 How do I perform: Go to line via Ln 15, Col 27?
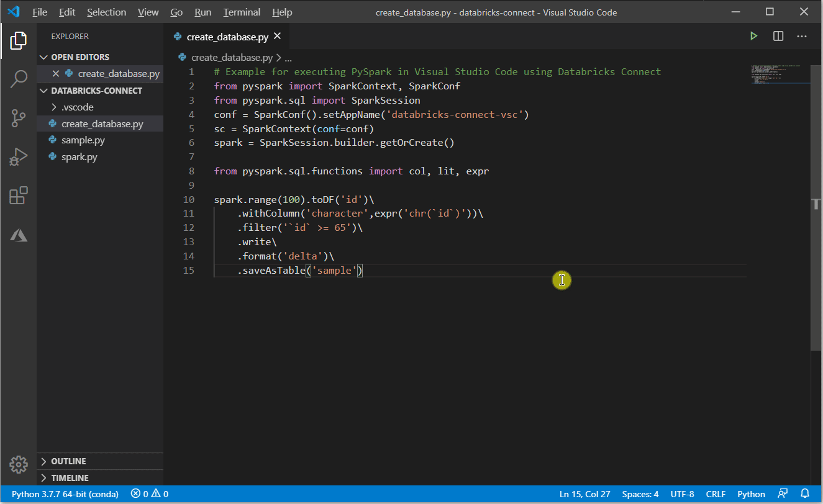(584, 494)
